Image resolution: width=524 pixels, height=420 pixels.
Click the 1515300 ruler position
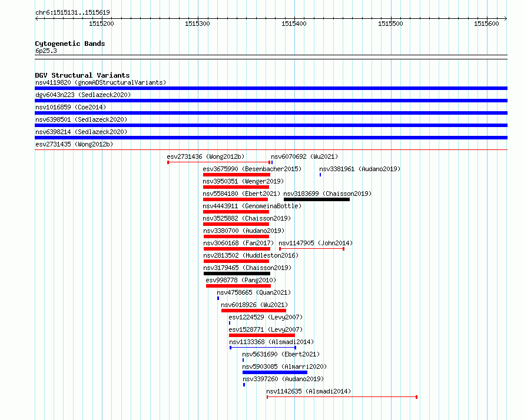click(197, 24)
